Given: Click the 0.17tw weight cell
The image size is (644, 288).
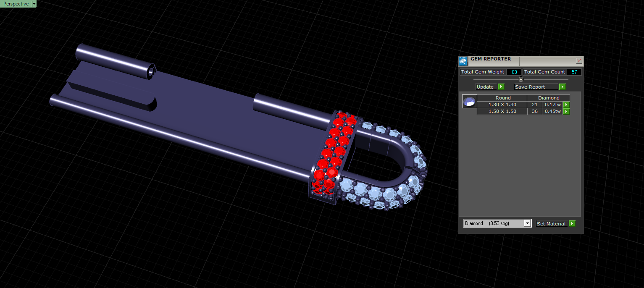Looking at the screenshot, I should pos(552,105).
